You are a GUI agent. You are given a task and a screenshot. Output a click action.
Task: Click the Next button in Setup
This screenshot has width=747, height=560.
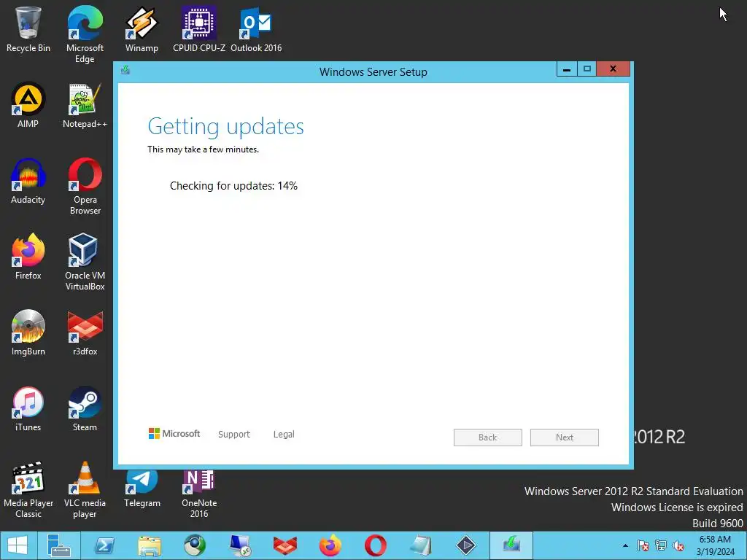click(x=564, y=437)
